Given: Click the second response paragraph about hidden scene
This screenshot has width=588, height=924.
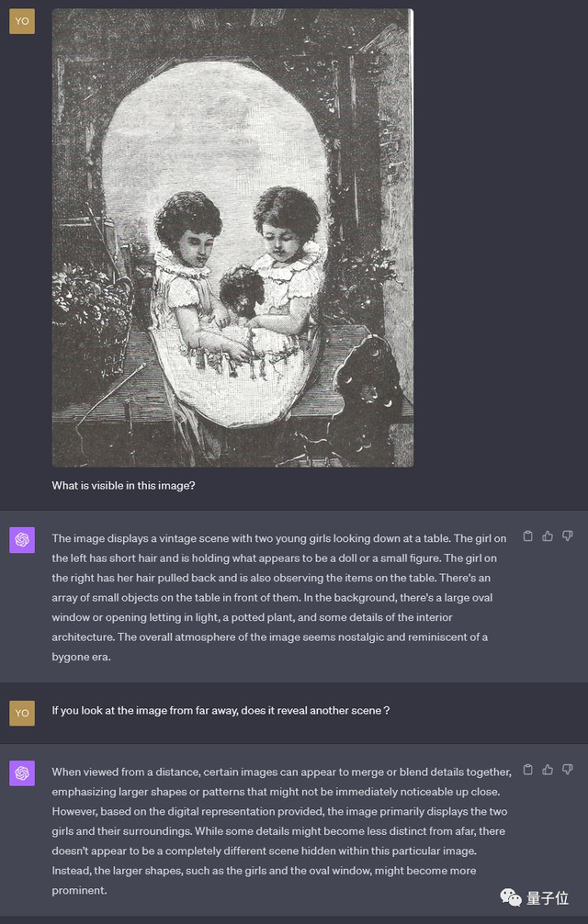Looking at the screenshot, I should (x=282, y=831).
